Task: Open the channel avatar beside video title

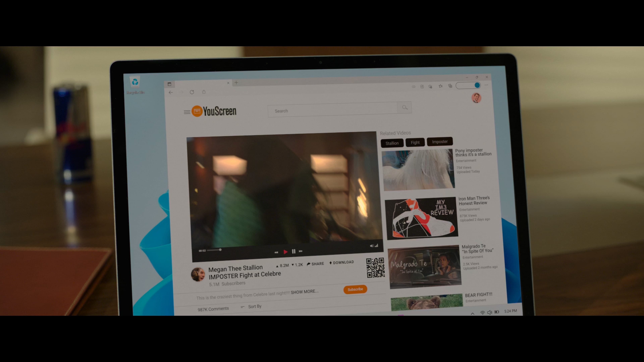Action: (x=198, y=274)
